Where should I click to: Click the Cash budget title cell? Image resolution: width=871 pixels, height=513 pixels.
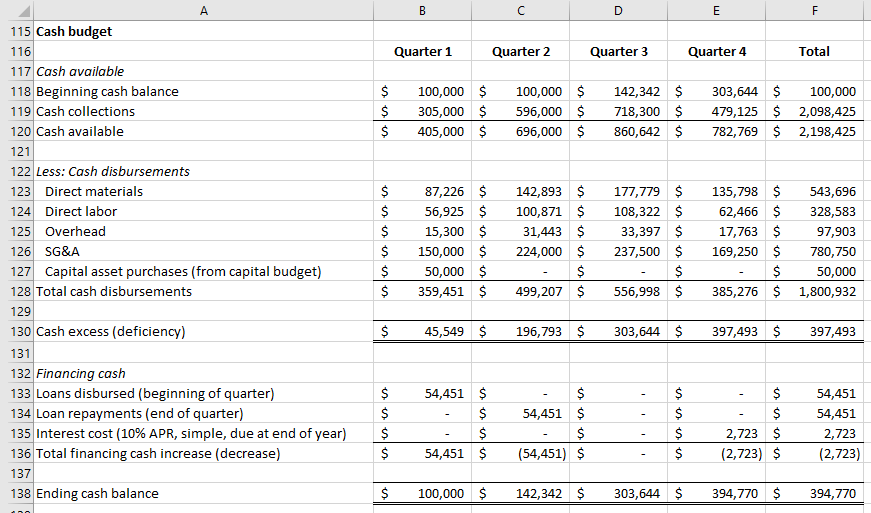pos(203,31)
